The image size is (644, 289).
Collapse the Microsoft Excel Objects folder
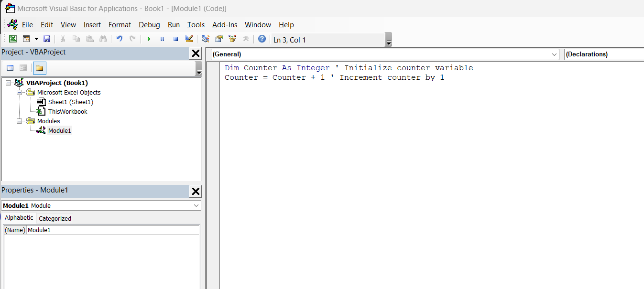click(x=20, y=92)
